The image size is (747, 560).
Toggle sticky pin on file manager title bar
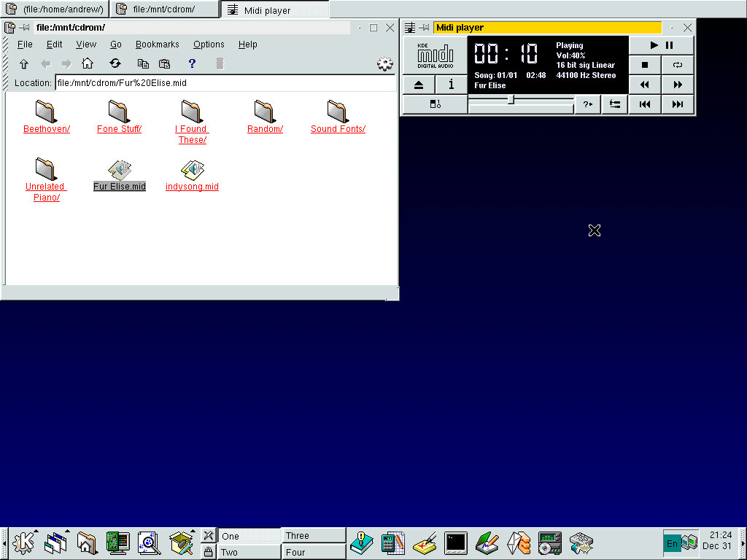coord(24,28)
